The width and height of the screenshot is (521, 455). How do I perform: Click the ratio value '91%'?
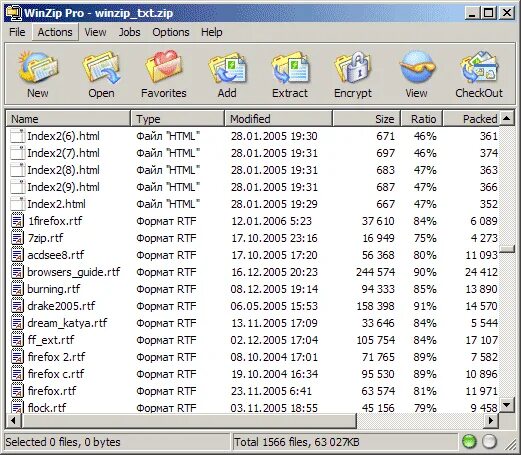[425, 306]
